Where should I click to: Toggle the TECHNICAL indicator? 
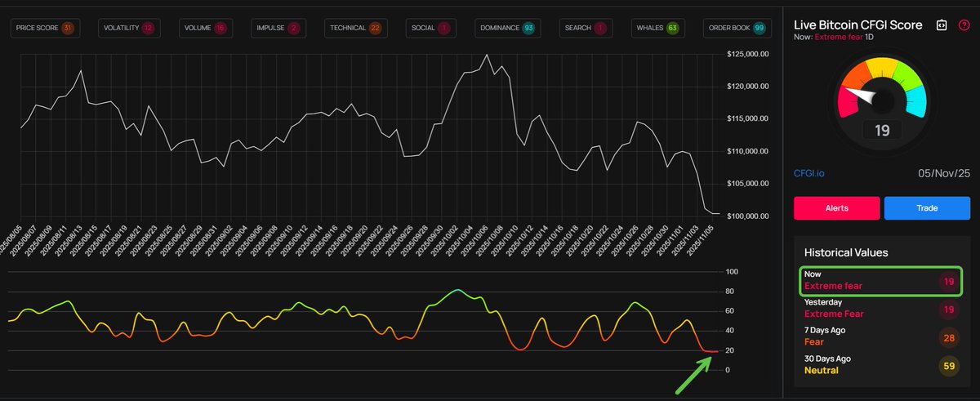(x=355, y=28)
